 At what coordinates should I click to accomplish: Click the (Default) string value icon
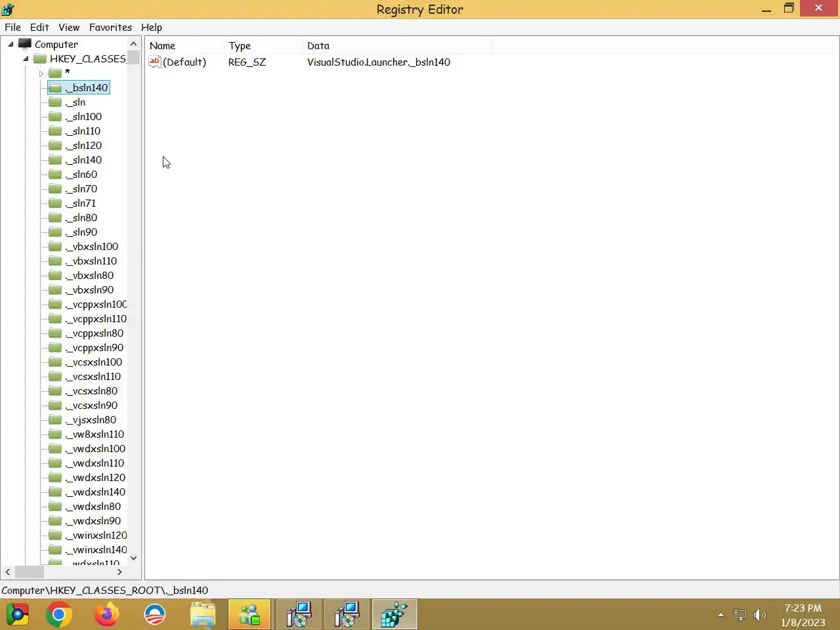tap(155, 62)
